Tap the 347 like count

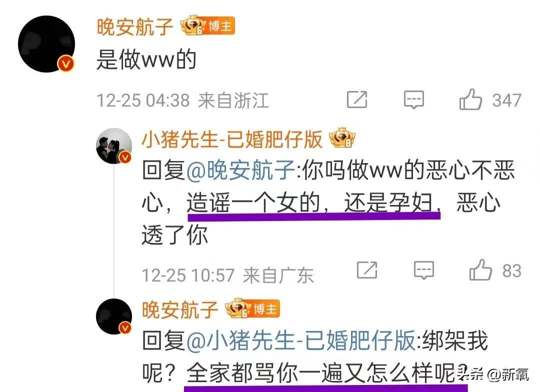506,100
